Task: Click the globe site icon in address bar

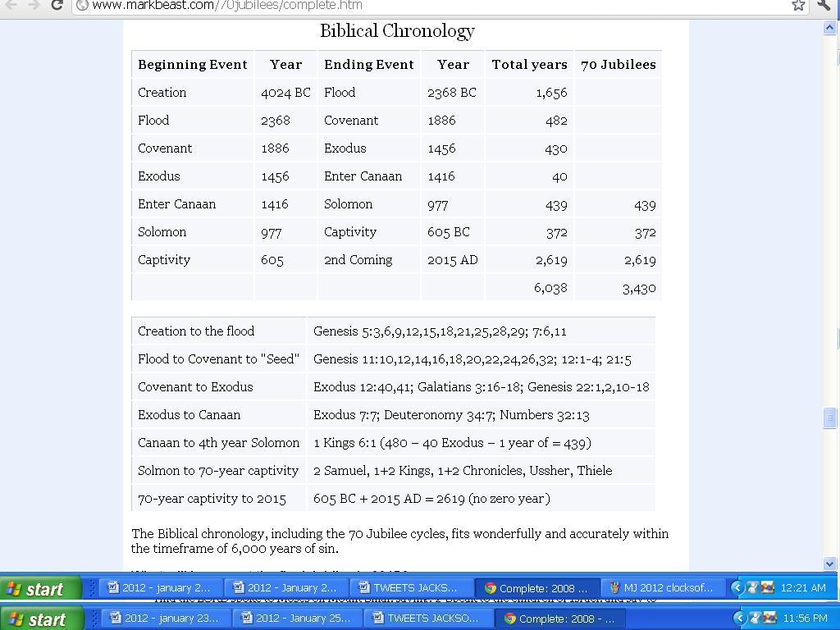Action: pyautogui.click(x=83, y=6)
